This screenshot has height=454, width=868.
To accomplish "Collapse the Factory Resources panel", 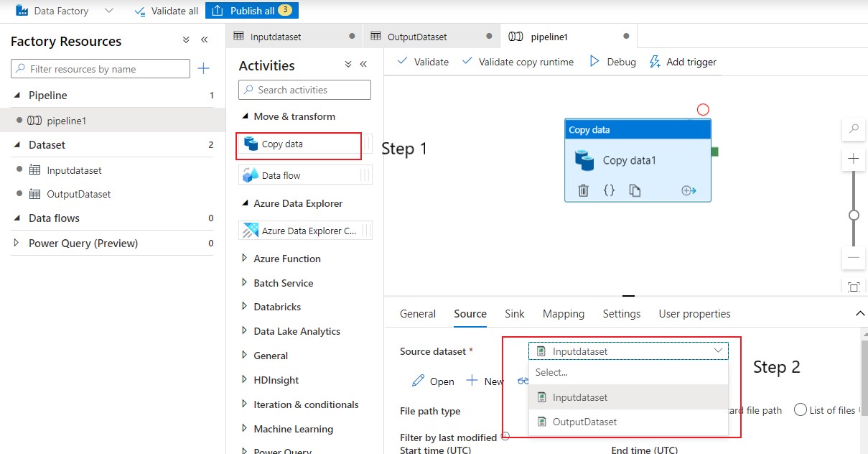I will point(204,40).
